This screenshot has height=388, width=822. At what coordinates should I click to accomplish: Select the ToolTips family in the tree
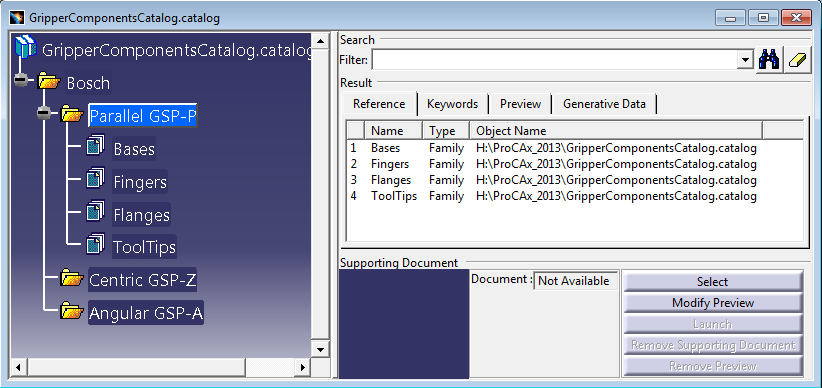(144, 247)
